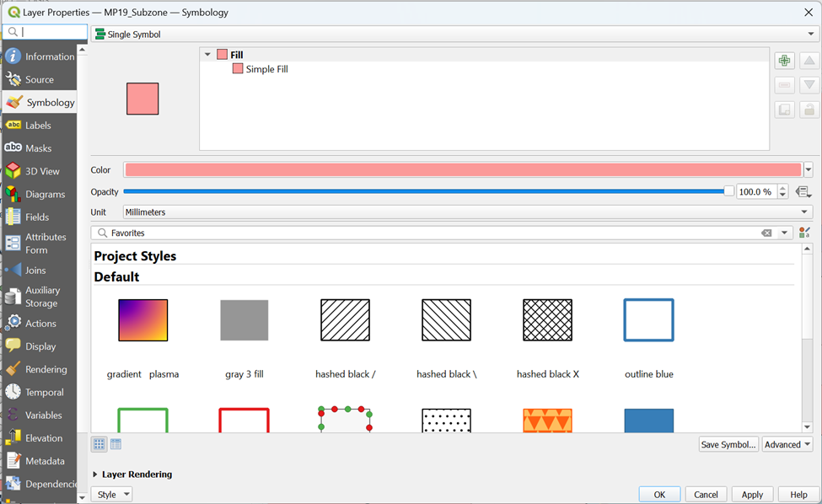Expand the Layer Rendering section

click(94, 475)
